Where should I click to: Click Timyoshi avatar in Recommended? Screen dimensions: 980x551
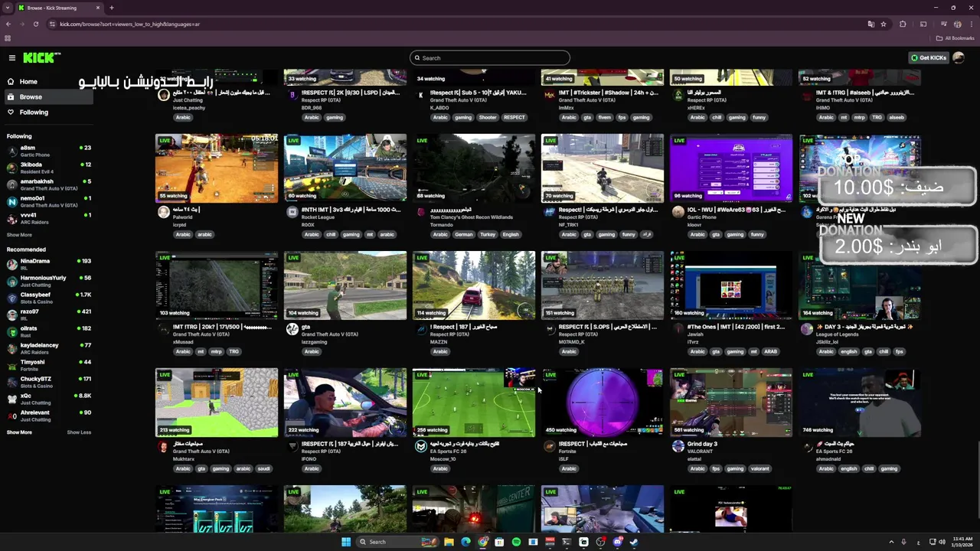pyautogui.click(x=11, y=365)
